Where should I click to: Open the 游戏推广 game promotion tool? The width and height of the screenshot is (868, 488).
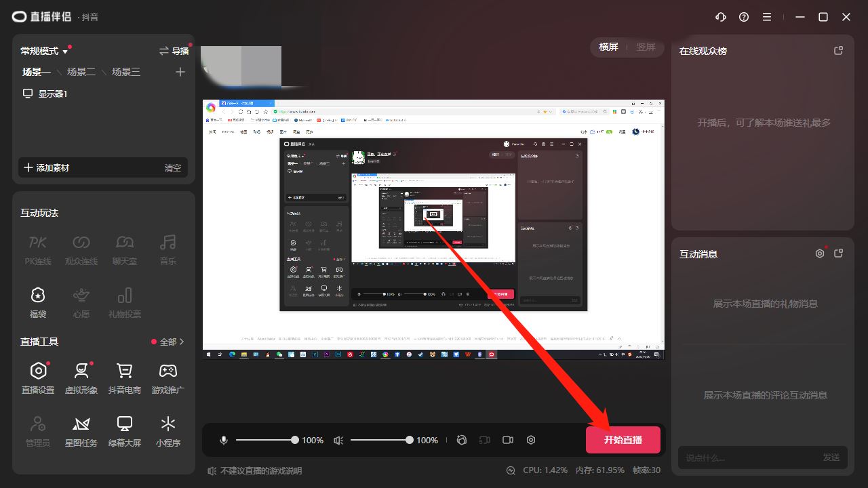(x=168, y=377)
